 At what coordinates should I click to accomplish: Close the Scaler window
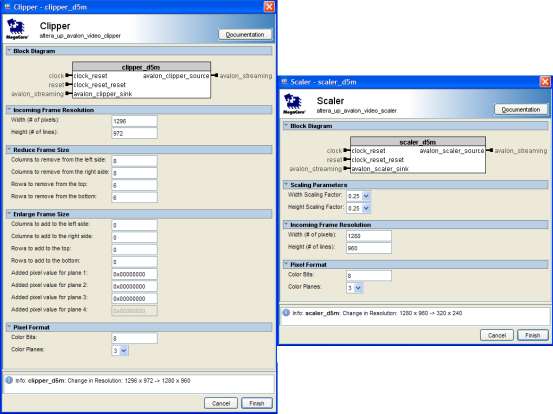click(x=545, y=82)
